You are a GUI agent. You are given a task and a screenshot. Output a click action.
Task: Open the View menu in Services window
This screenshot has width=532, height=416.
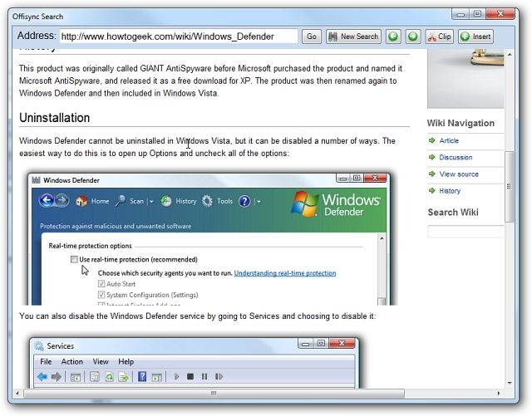coord(101,362)
